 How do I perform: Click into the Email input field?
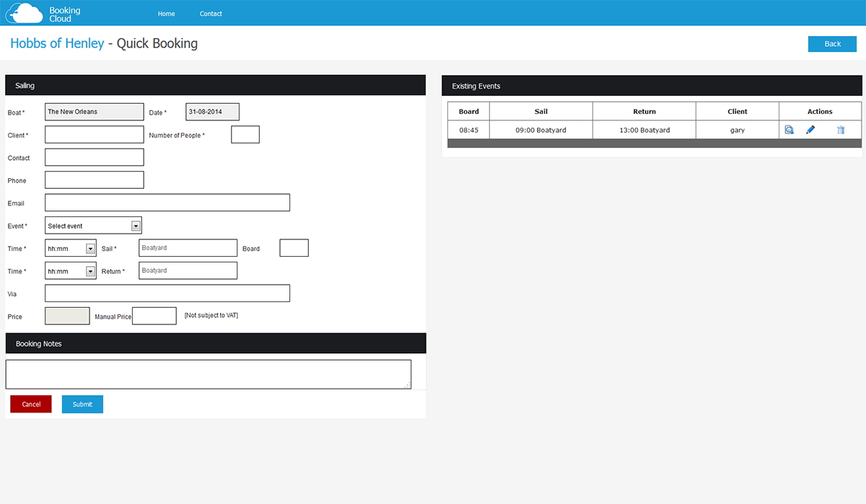[167, 203]
